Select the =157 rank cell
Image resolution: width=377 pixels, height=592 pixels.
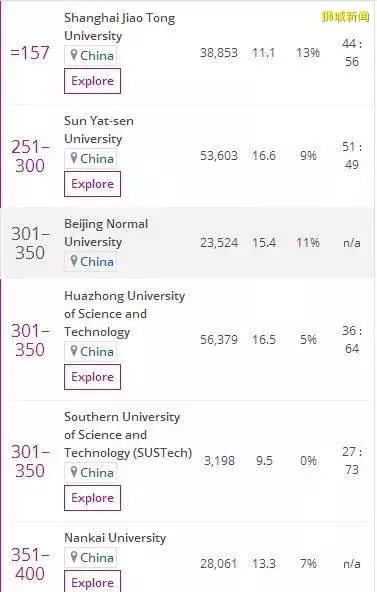(x=30, y=52)
